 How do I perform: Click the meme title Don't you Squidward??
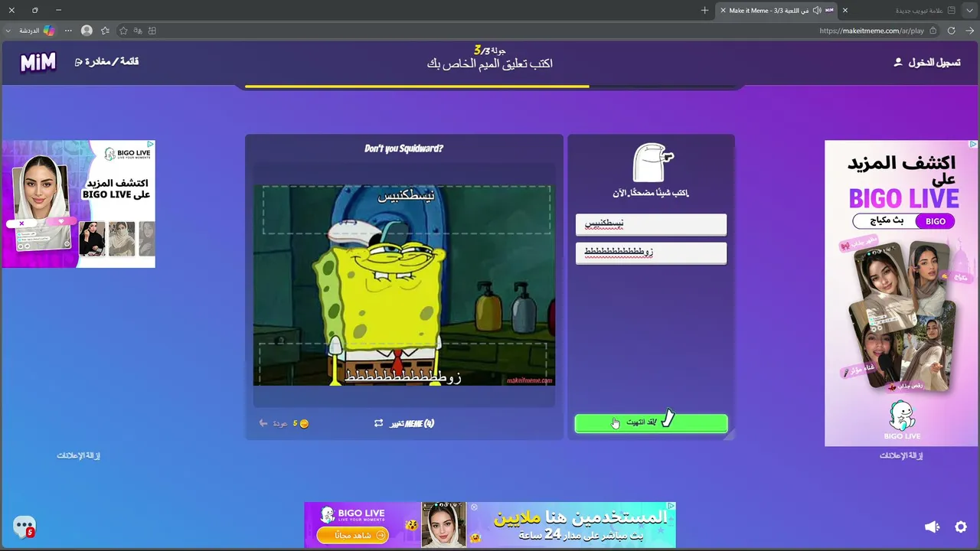tap(404, 148)
